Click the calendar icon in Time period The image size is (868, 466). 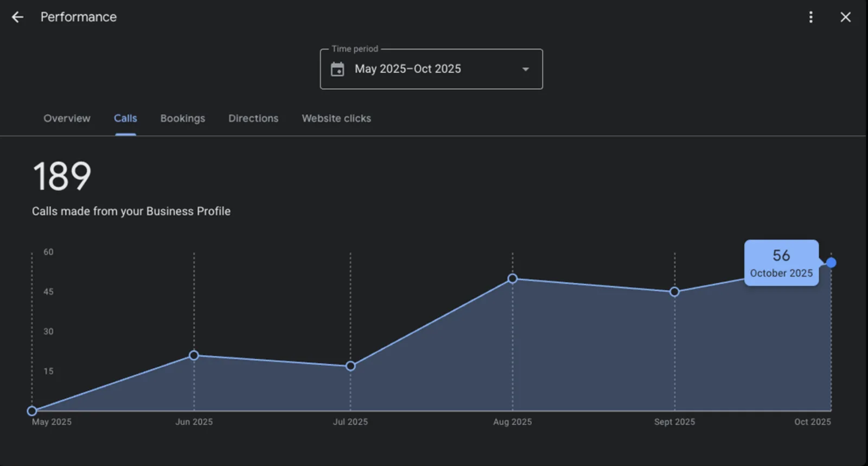tap(337, 69)
